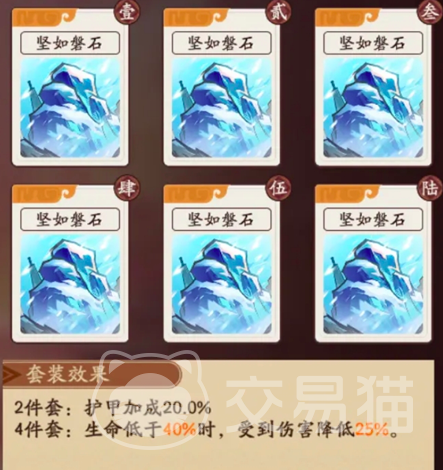Click the orange 25% damage reduction value
The width and height of the screenshot is (443, 470).
click(372, 430)
